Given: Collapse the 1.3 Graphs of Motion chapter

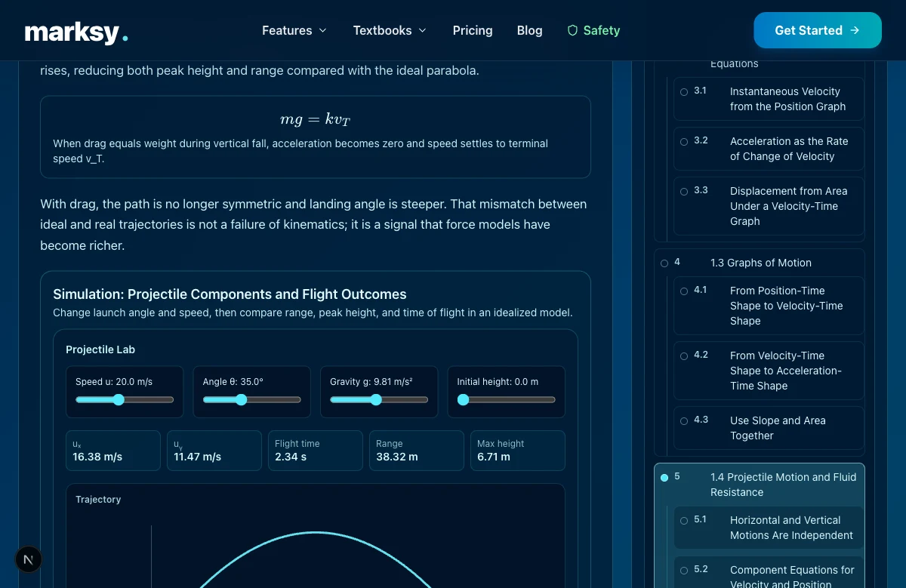Looking at the screenshot, I should click(760, 263).
